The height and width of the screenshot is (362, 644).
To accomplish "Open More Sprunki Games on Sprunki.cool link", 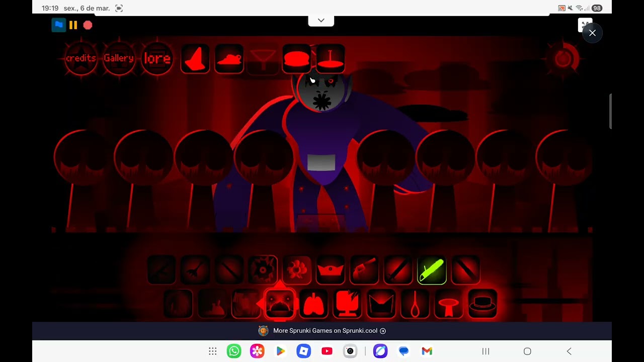I will 322,331.
